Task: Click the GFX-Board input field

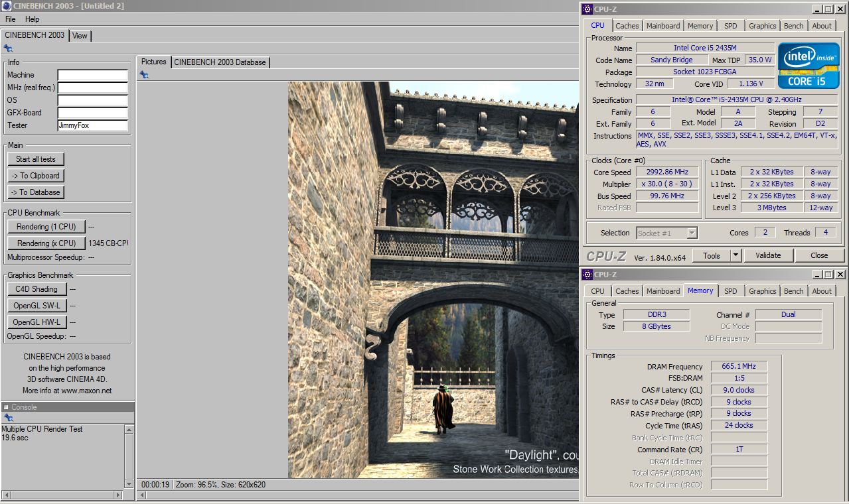Action: (92, 113)
